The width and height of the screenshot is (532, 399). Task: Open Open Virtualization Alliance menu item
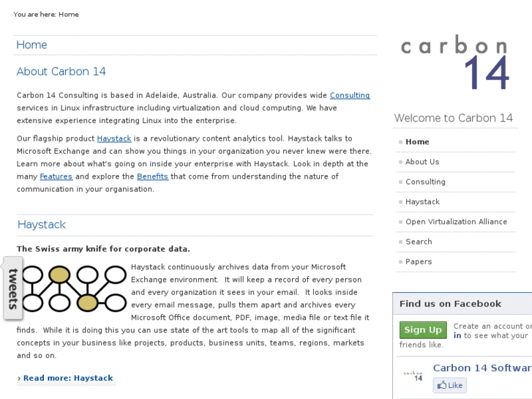click(456, 222)
